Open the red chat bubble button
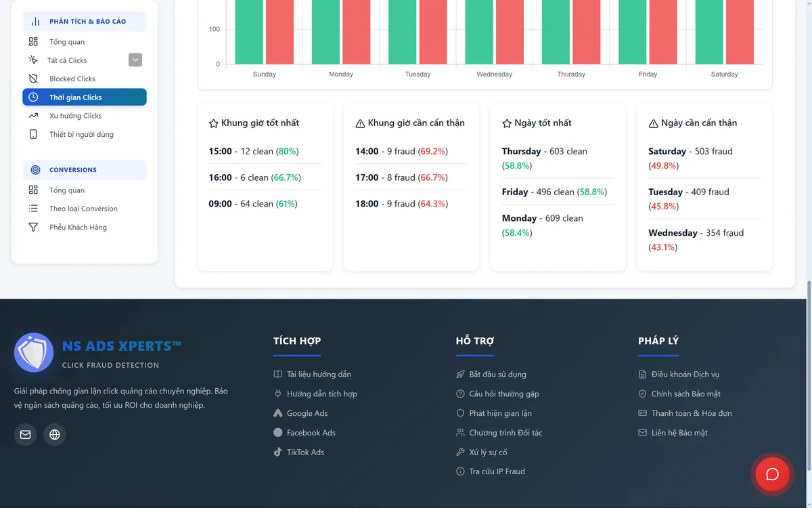 point(772,474)
